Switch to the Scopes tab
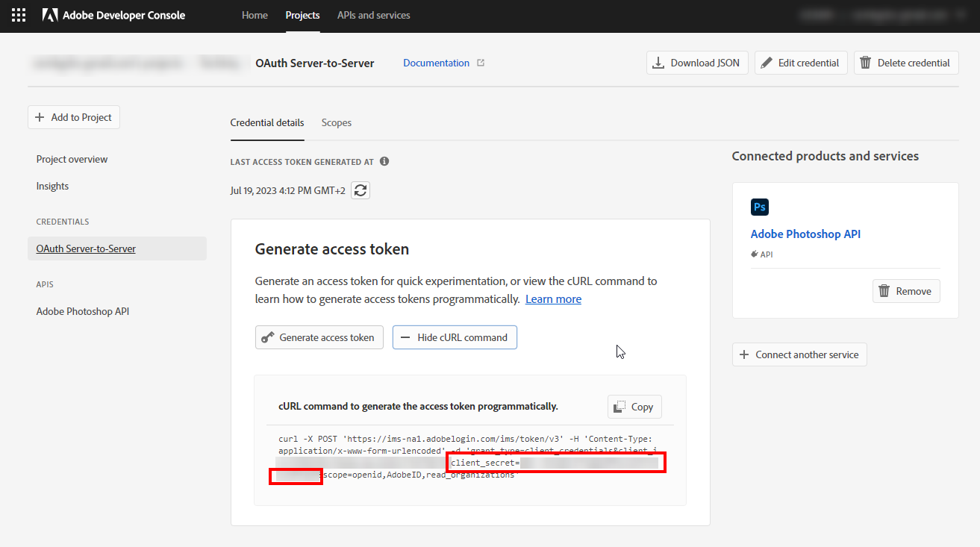The image size is (980, 547). 336,122
